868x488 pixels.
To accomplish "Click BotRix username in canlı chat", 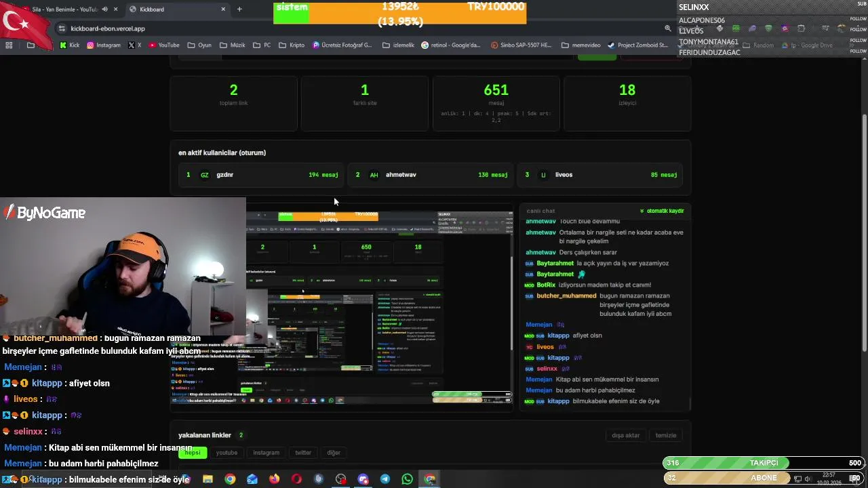I will click(546, 285).
